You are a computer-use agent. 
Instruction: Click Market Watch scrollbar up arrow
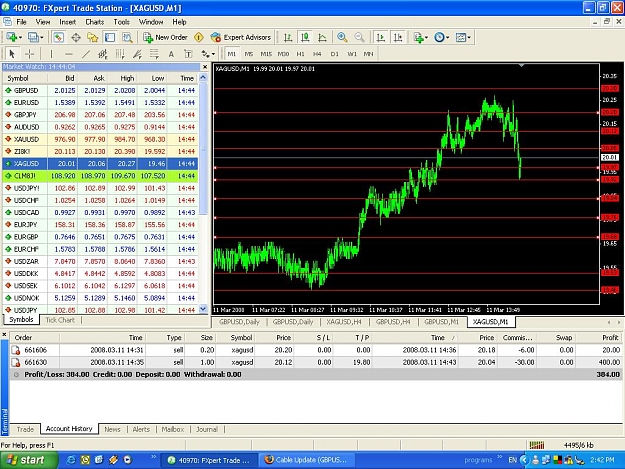pos(203,78)
